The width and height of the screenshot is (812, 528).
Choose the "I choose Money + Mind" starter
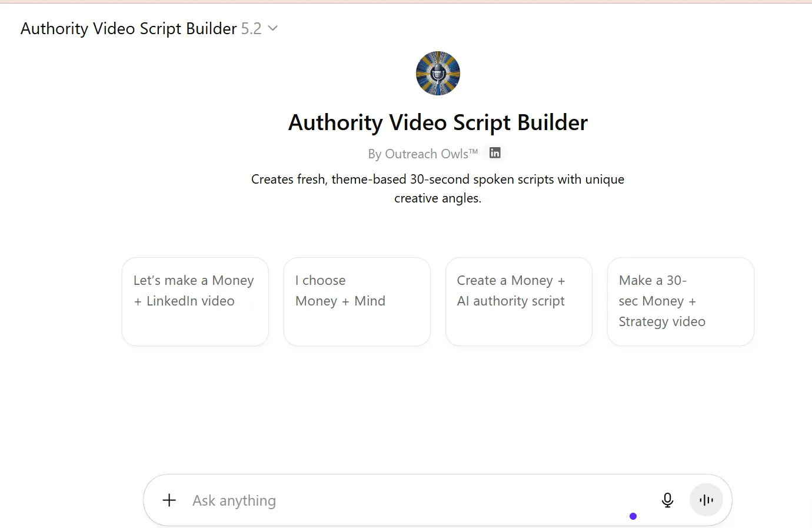click(x=357, y=301)
